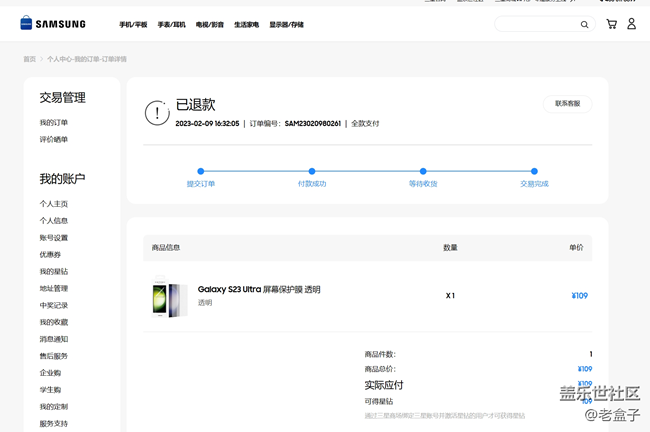This screenshot has height=432, width=650.
Task: Open the 显示器/存储 navigation menu
Action: pos(286,25)
